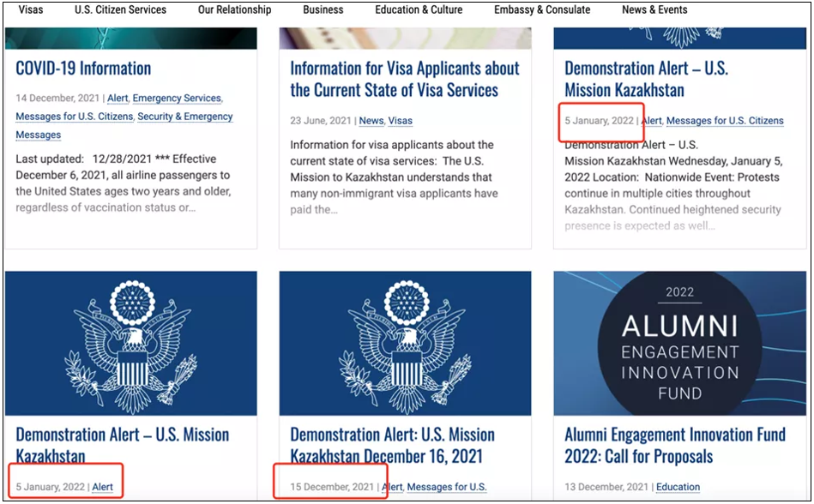Follow the Security & Emergency tag link
814x504 pixels.
(184, 117)
